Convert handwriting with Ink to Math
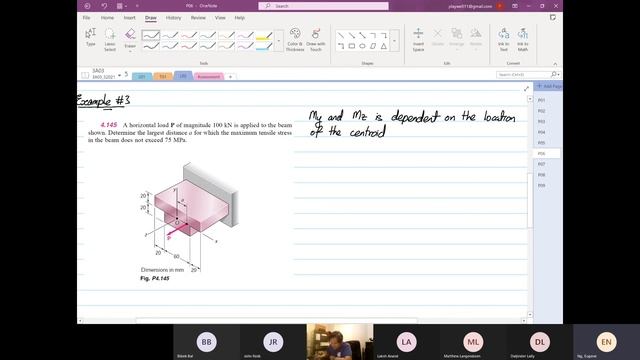The width and height of the screenshot is (640, 360). pyautogui.click(x=523, y=39)
